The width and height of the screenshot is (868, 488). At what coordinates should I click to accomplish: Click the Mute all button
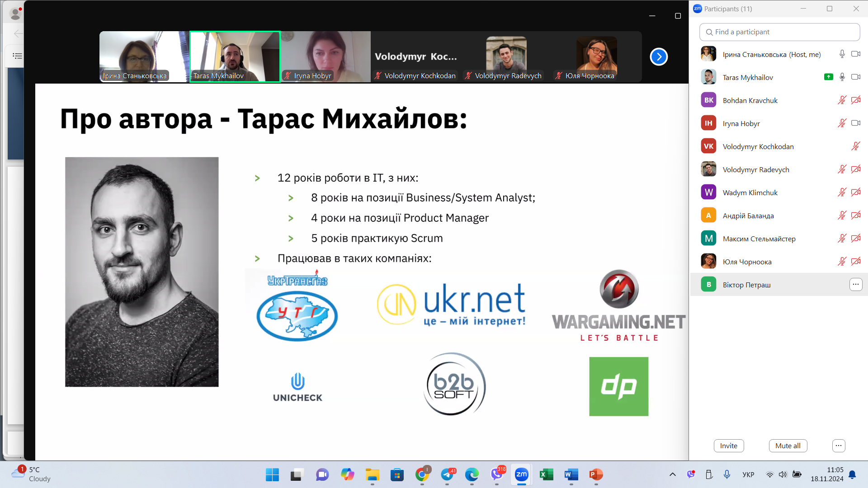(x=788, y=446)
